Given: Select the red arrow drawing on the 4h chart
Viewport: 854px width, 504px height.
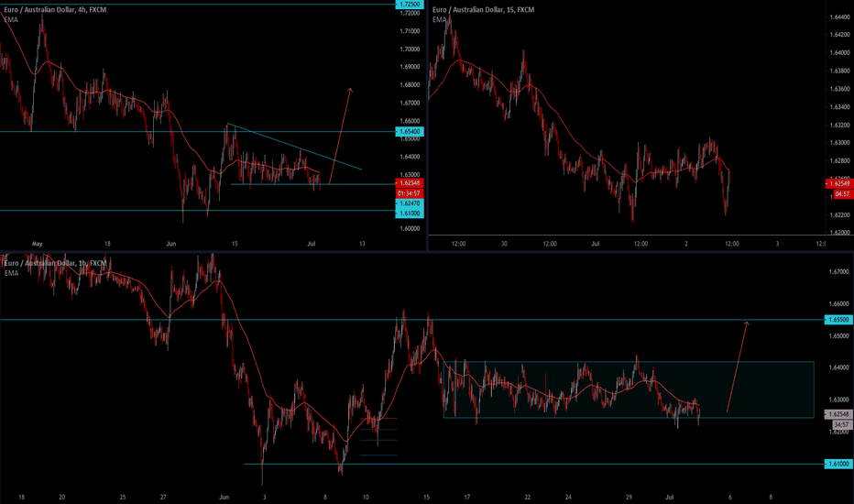Looking at the screenshot, I should [x=341, y=135].
